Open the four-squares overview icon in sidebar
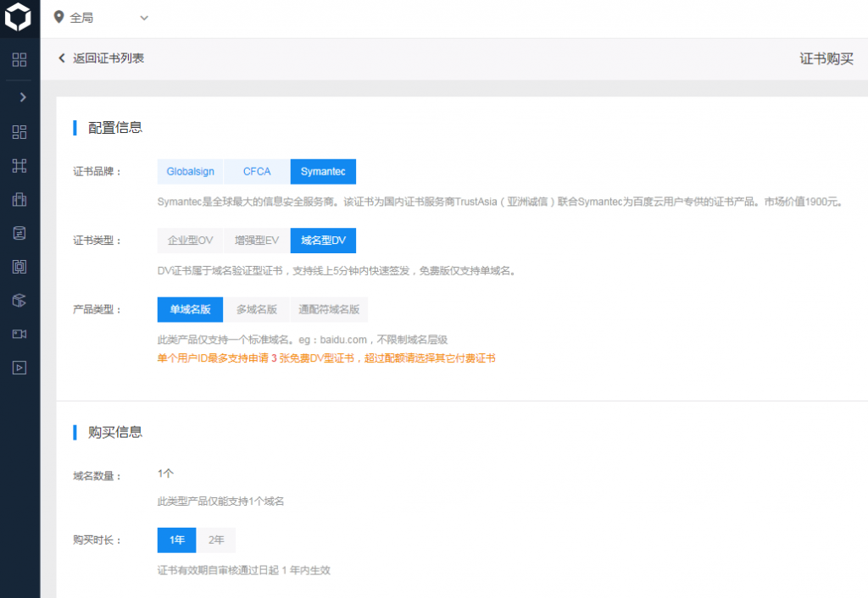This screenshot has width=868, height=598. pyautogui.click(x=19, y=60)
